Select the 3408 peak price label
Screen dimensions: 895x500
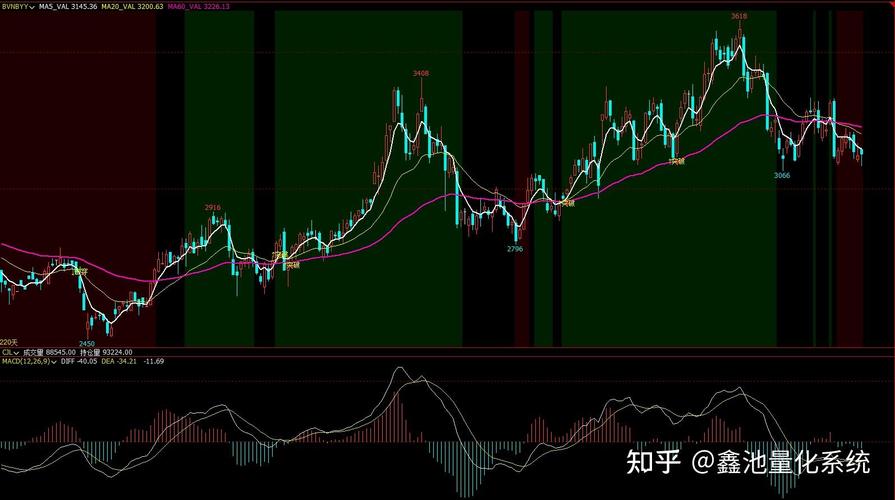pos(421,73)
